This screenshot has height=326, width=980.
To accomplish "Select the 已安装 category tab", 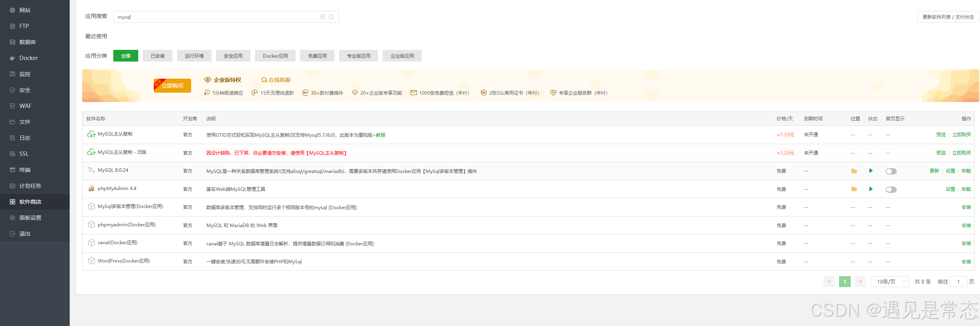I will [158, 56].
